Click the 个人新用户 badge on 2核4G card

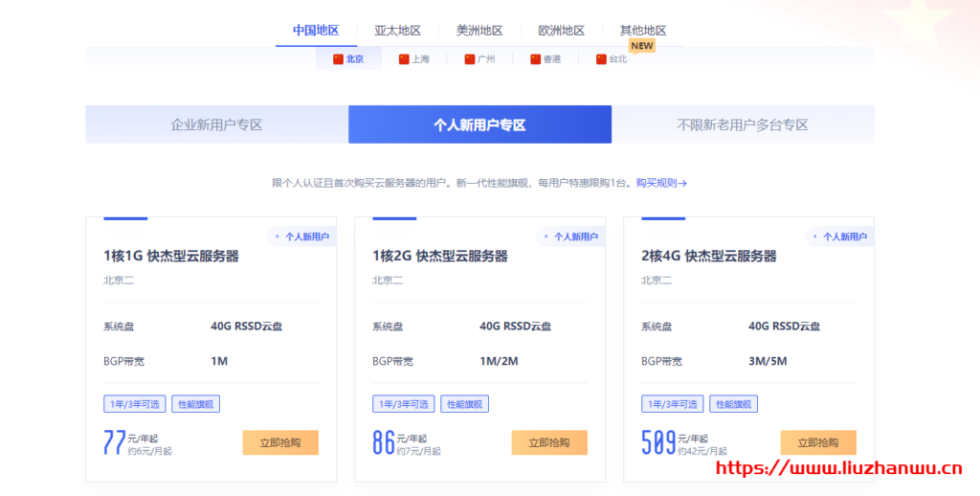[840, 237]
